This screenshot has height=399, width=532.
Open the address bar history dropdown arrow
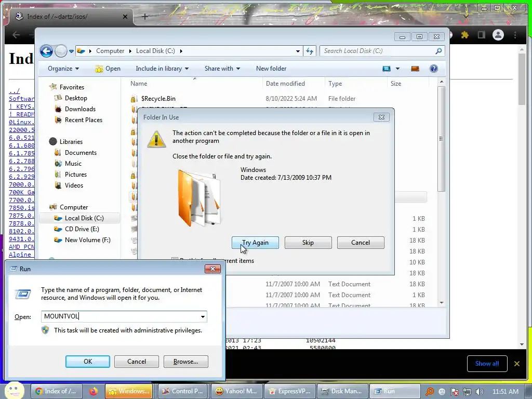pyautogui.click(x=298, y=51)
